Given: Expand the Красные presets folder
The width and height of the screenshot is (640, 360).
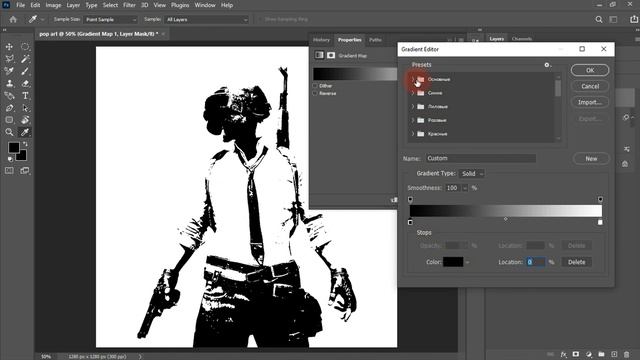Looking at the screenshot, I should coord(413,134).
